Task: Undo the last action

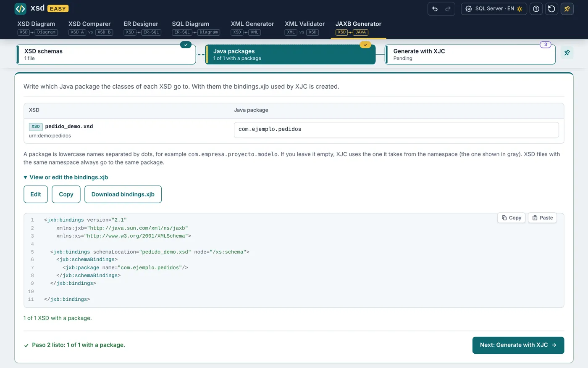Action: click(435, 9)
